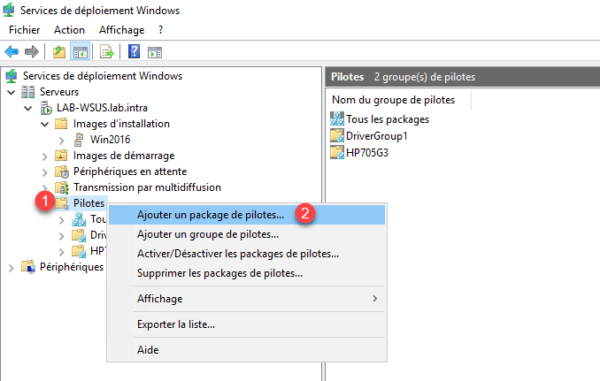The width and height of the screenshot is (600, 381).
Task: Toggle the Show/Hide console tree icon
Action: [80, 52]
